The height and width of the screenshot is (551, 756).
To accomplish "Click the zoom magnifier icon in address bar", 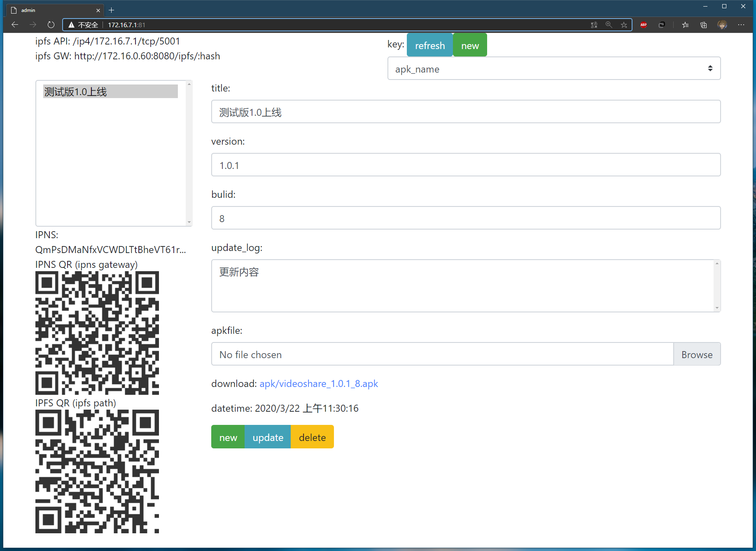I will coord(609,25).
